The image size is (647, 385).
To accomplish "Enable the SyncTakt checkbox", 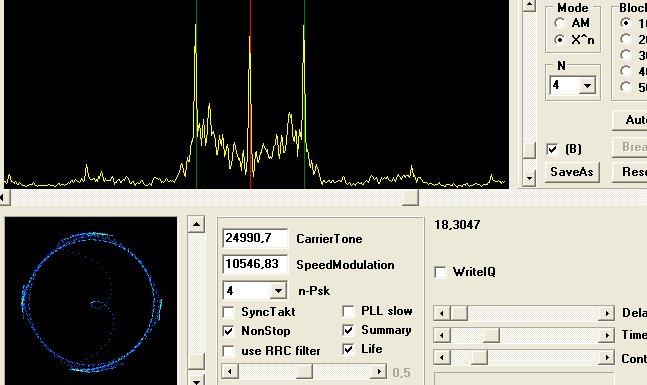I will (229, 312).
